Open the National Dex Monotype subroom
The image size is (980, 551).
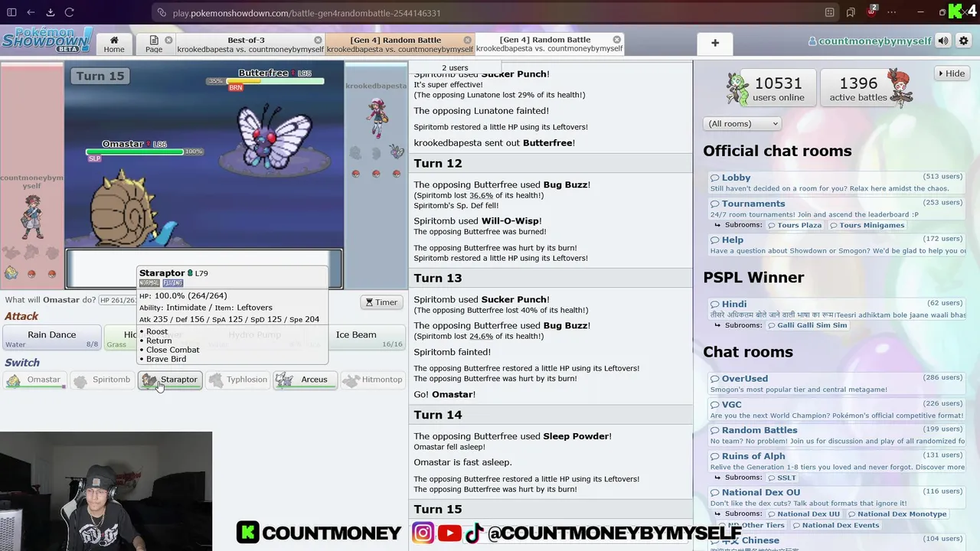pos(897,514)
